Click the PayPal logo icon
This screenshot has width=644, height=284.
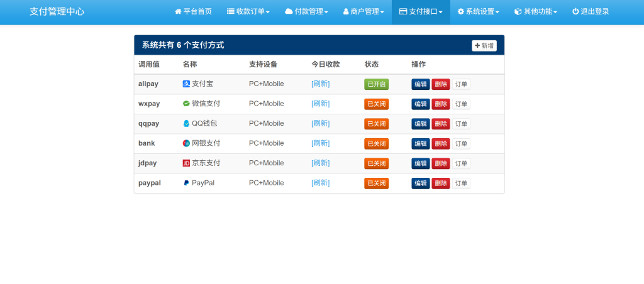[186, 183]
